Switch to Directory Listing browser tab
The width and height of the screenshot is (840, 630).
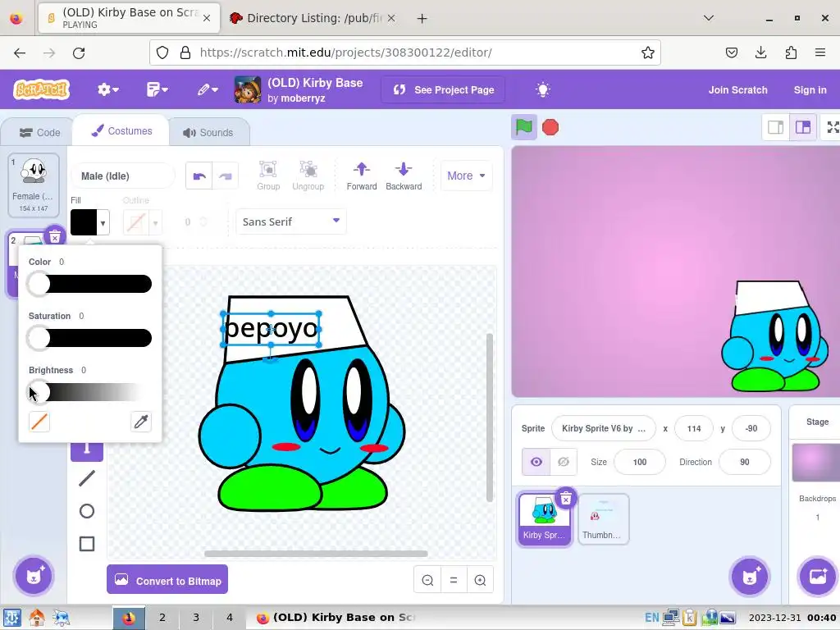pos(313,18)
